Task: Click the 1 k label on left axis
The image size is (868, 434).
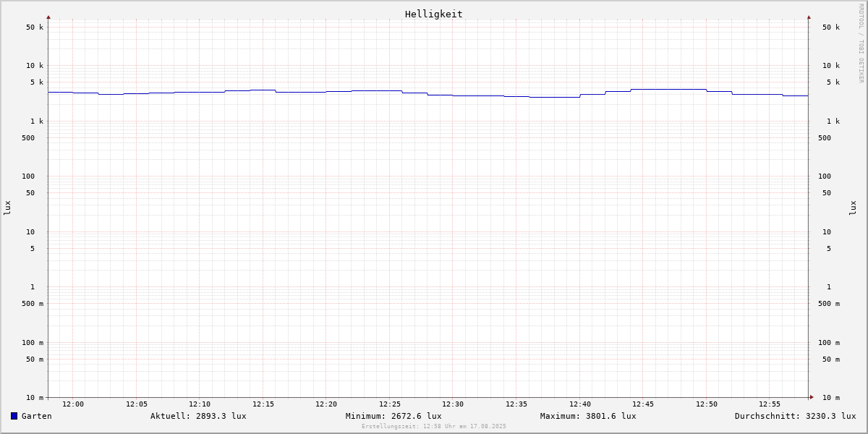Action: click(x=37, y=122)
